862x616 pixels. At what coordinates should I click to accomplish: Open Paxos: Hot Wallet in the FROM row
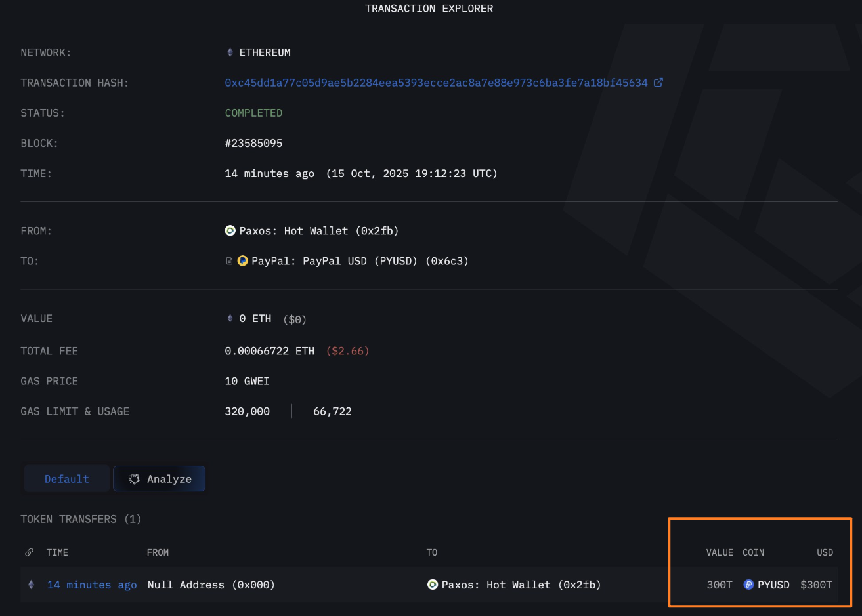point(318,231)
